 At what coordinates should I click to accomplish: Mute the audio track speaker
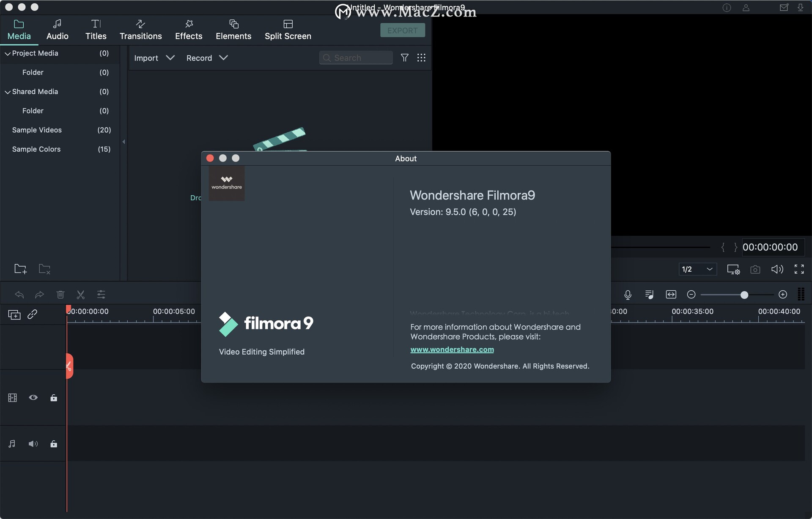33,444
